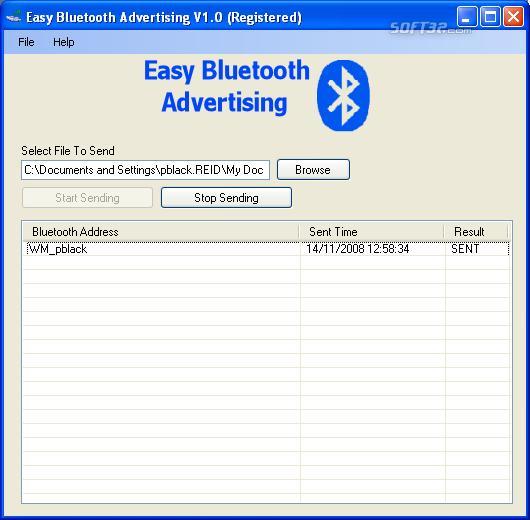Click the Bluetooth logo icon
The height and width of the screenshot is (520, 530).
click(x=343, y=95)
